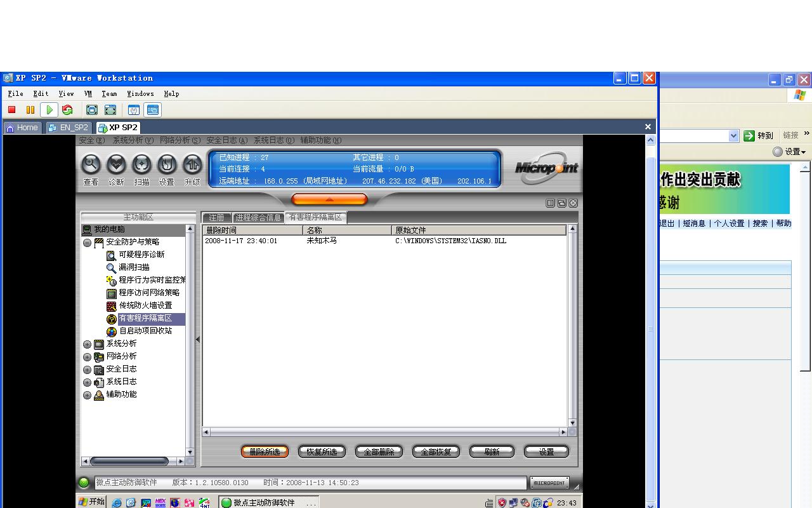Expand the 网络分析 tree node

(x=88, y=357)
